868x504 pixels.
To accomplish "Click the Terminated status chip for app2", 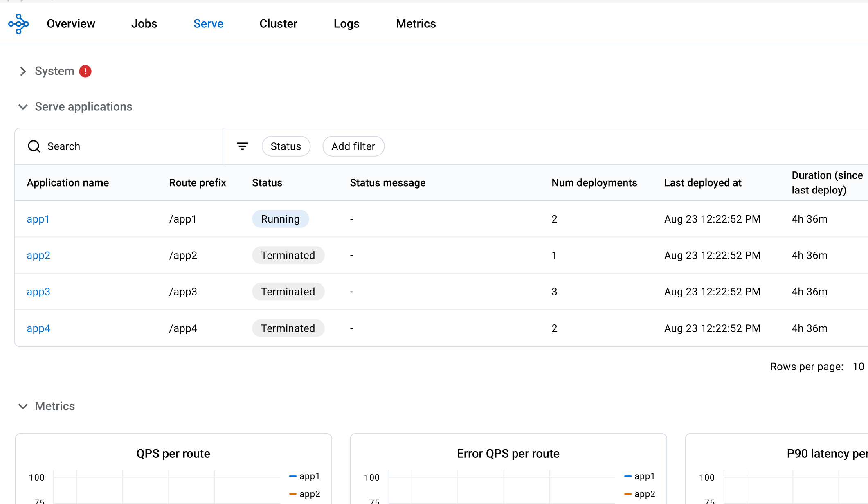I will tap(288, 255).
